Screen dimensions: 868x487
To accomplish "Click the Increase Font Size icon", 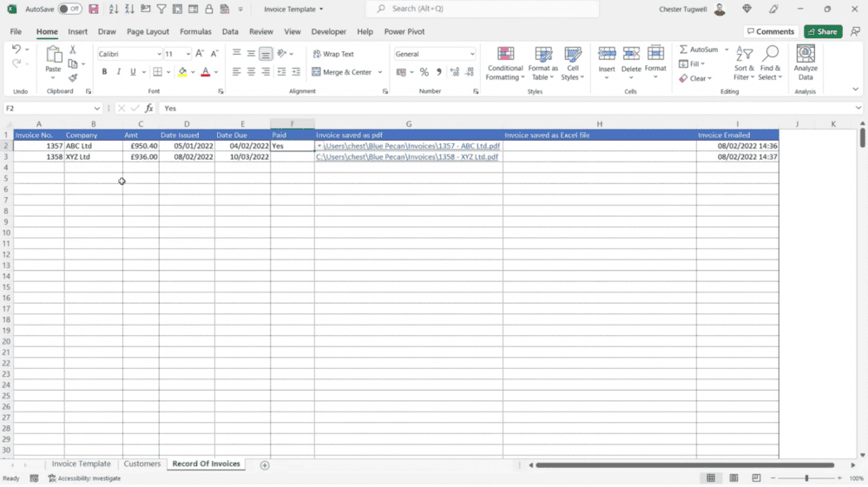I will [201, 54].
